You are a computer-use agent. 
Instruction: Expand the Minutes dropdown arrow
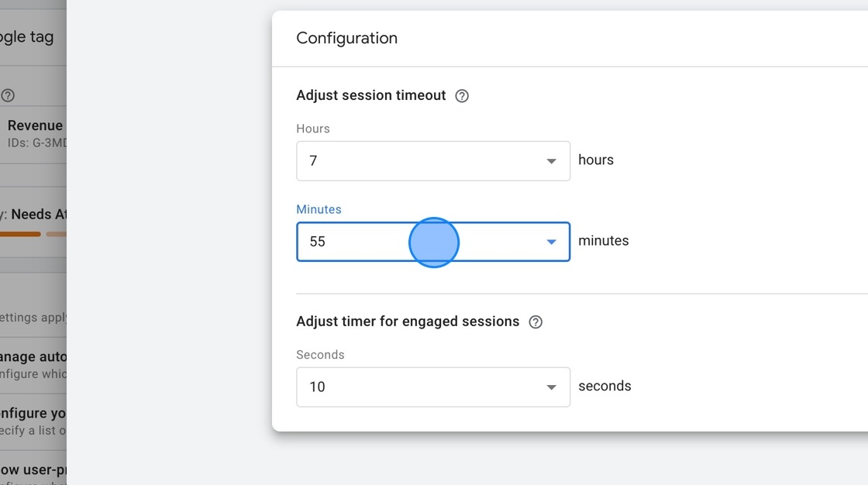pyautogui.click(x=551, y=242)
